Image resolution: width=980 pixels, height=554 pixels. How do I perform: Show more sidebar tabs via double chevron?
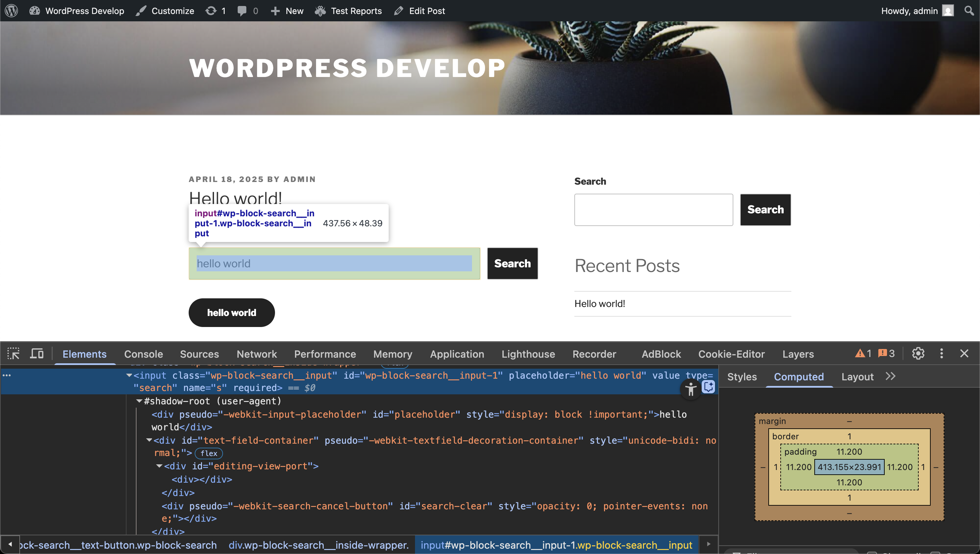click(x=890, y=376)
